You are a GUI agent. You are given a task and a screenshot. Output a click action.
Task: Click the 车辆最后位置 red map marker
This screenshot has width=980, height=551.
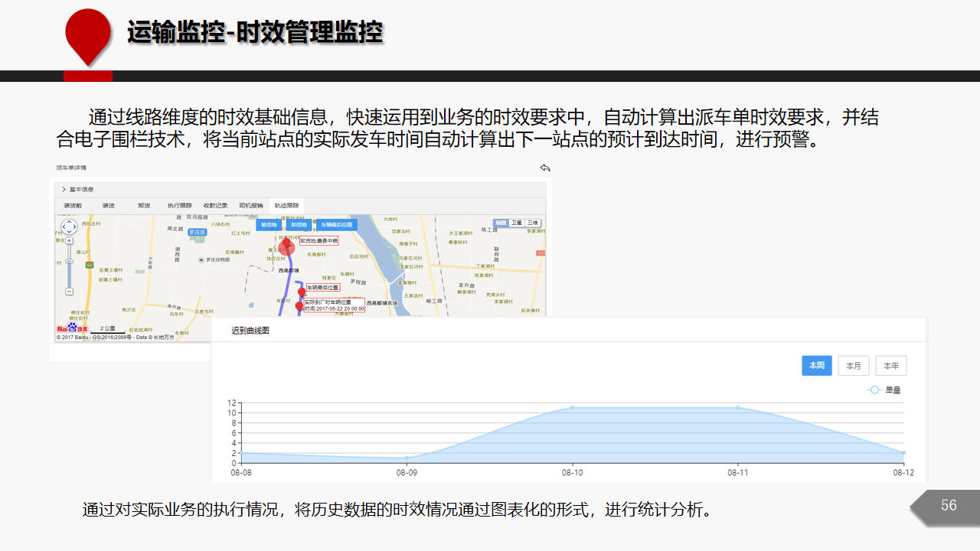302,292
